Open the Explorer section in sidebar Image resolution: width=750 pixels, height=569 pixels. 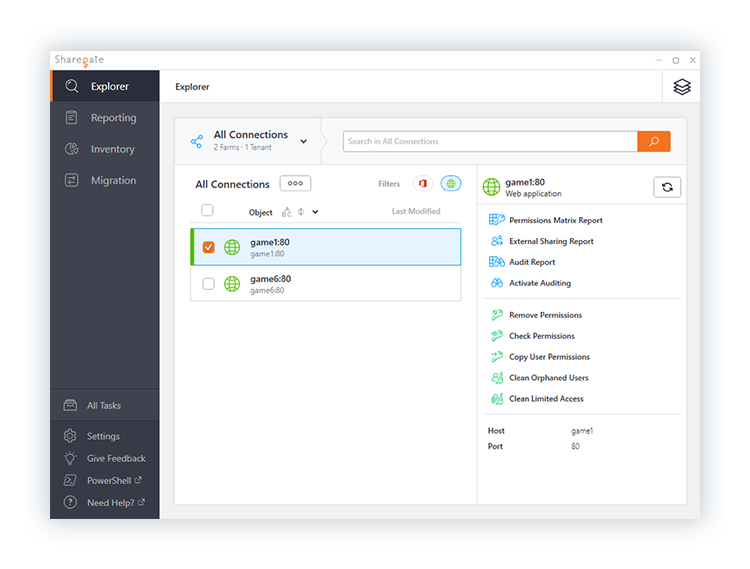coord(105,86)
